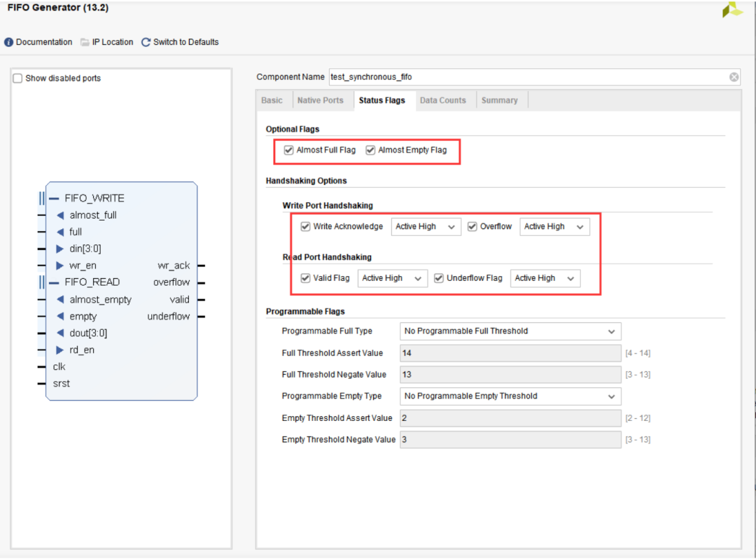
Task: Click the Documentation info icon
Action: 9,42
